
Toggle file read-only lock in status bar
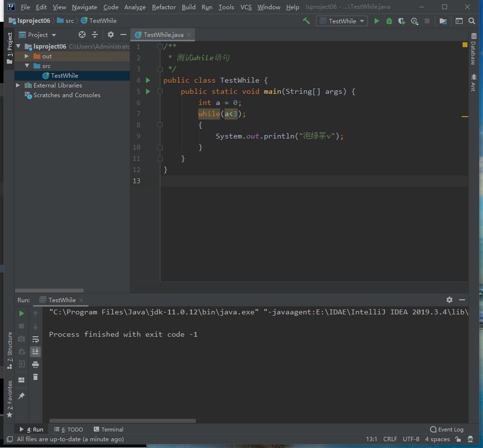click(x=458, y=439)
